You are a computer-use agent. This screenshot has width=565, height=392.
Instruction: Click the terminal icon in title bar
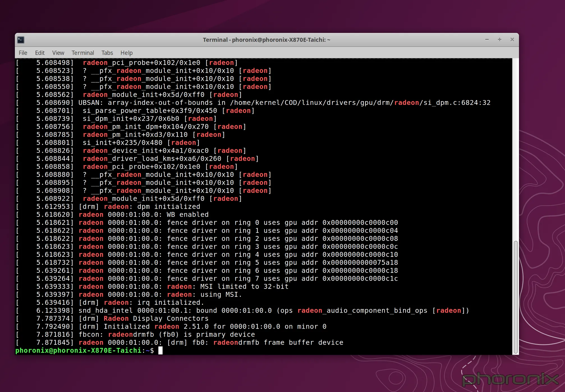(21, 40)
